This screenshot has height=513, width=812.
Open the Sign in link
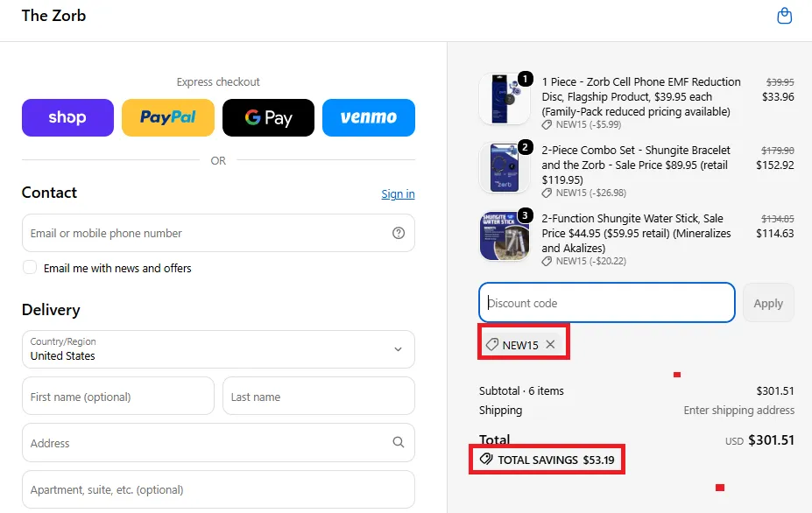(398, 193)
